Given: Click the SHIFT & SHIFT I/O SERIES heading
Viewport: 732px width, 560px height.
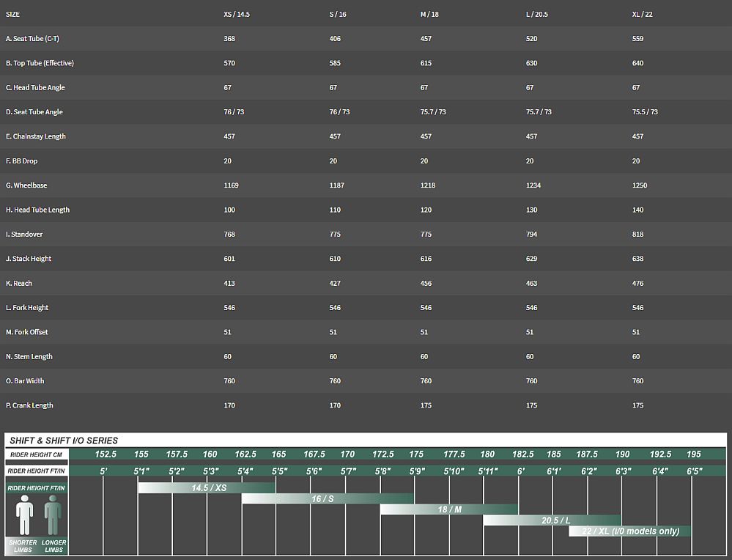Looking at the screenshot, I should coord(64,441).
